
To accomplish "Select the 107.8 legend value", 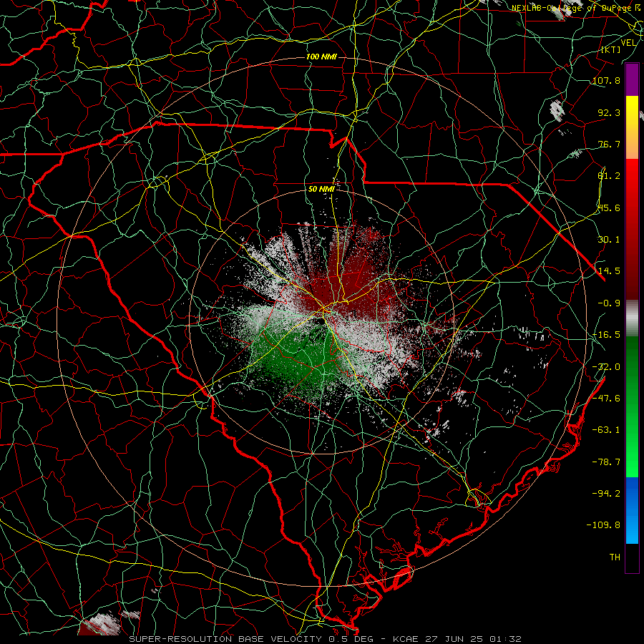I will pyautogui.click(x=606, y=80).
